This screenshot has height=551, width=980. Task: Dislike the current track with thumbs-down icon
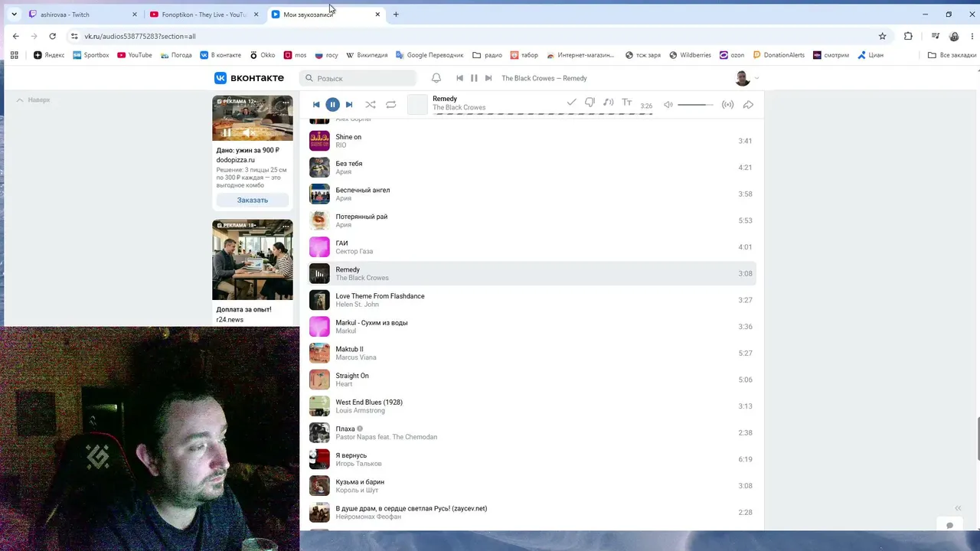(x=590, y=103)
